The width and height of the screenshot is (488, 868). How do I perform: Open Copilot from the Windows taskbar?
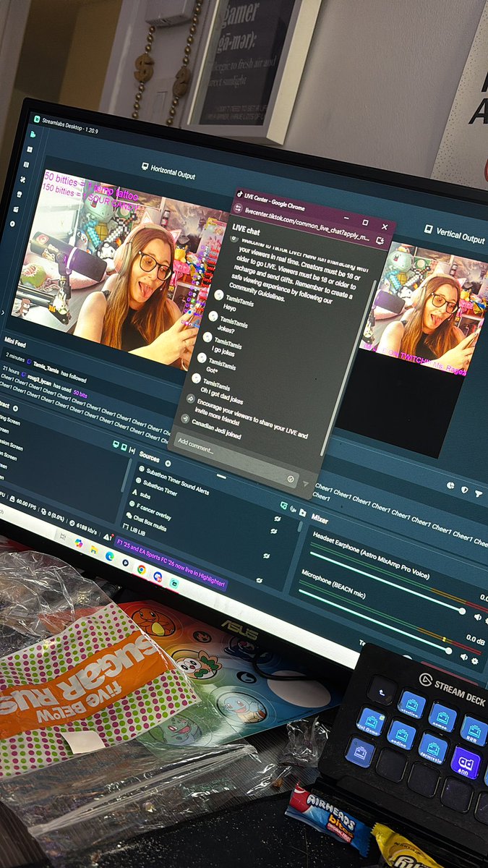[x=78, y=542]
